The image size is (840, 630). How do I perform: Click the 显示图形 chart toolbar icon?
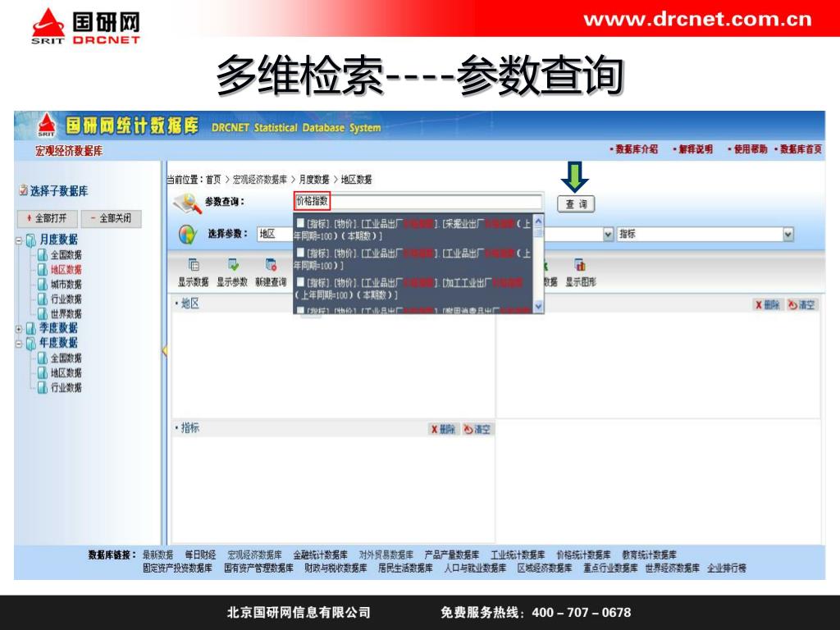[x=580, y=265]
